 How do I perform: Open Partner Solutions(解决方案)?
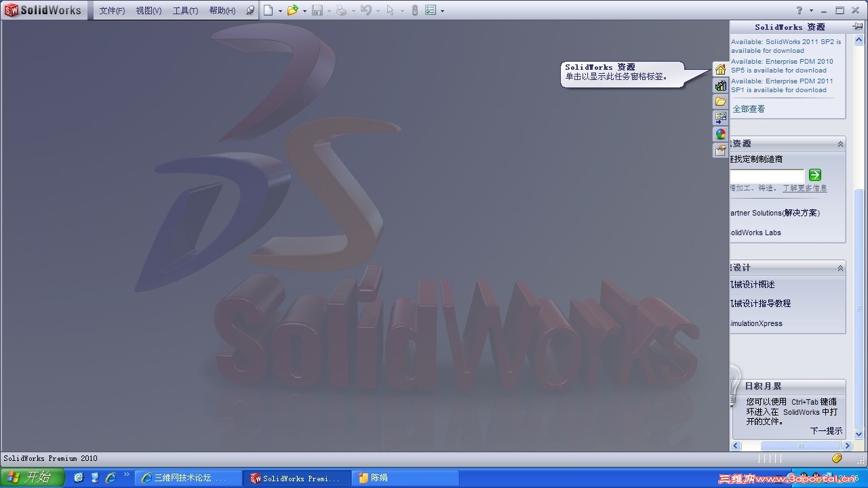coord(775,213)
